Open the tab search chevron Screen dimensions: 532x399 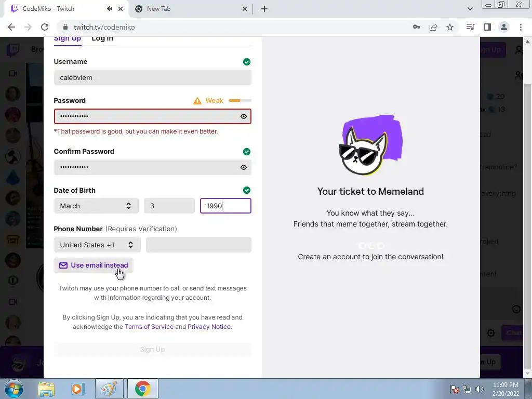click(x=470, y=9)
